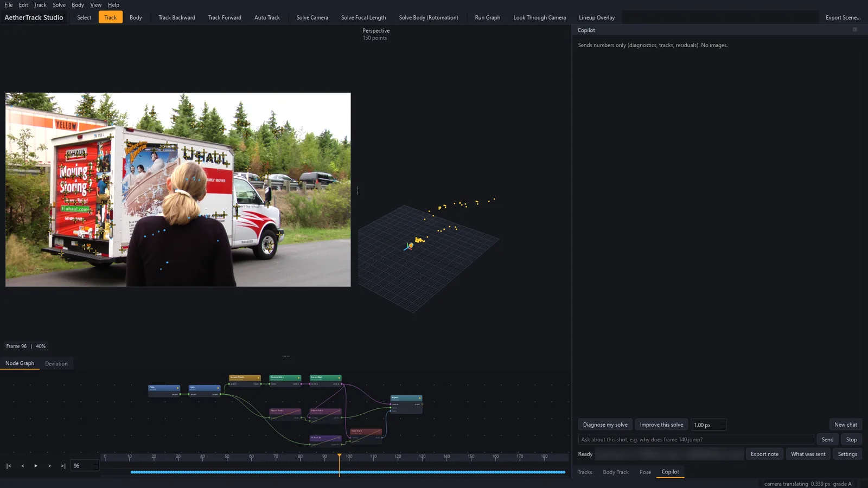Jump to the first frame
The width and height of the screenshot is (868, 488).
(x=9, y=466)
